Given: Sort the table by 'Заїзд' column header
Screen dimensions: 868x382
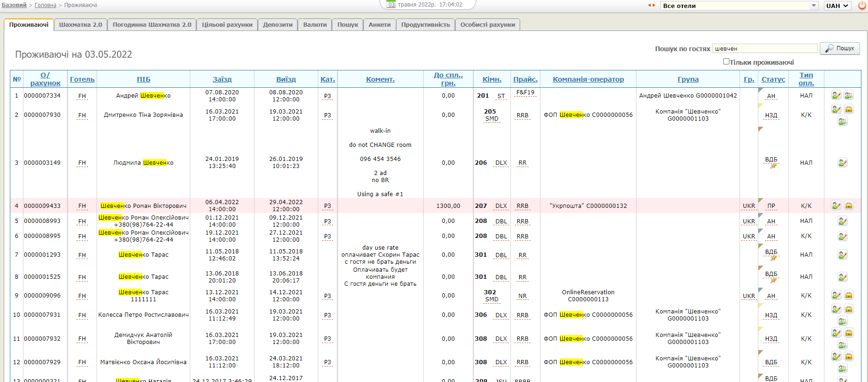Looking at the screenshot, I should pos(222,79).
